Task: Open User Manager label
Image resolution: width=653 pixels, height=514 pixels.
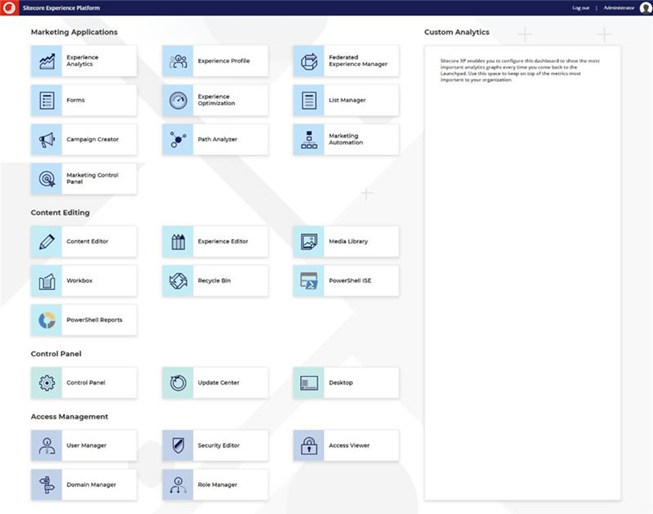Action: pos(87,446)
